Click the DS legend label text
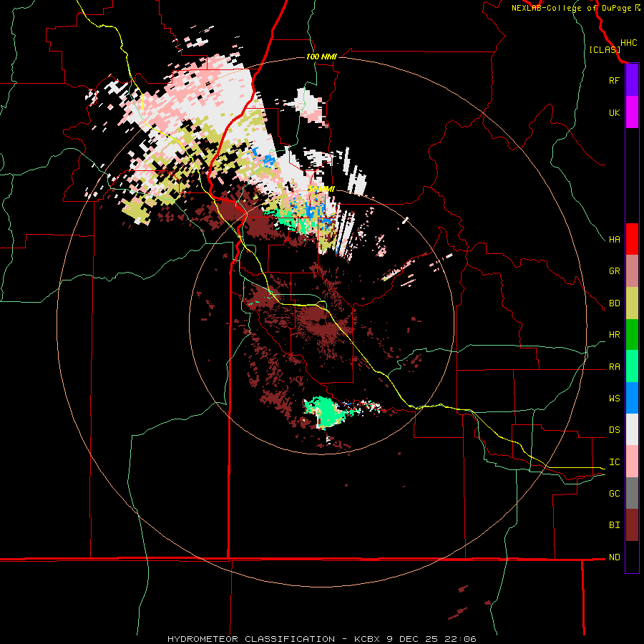The width and height of the screenshot is (644, 644). tap(614, 430)
